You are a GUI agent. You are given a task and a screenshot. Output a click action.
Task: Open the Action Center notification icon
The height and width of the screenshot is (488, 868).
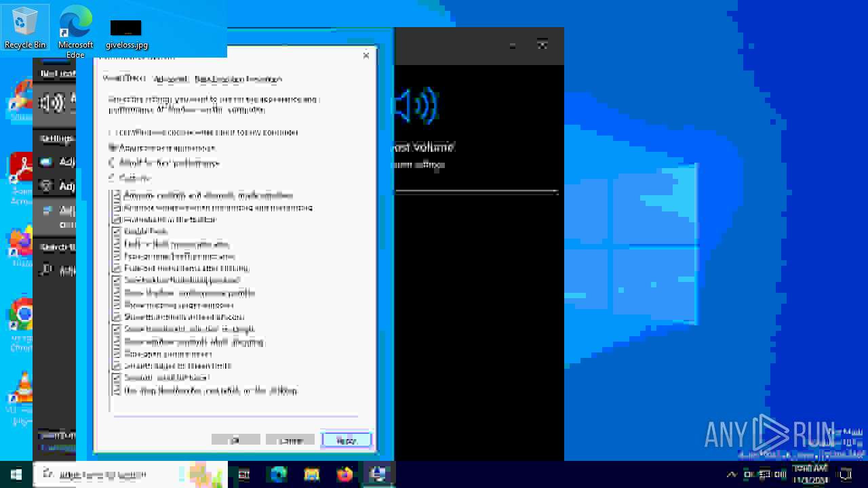tap(846, 474)
